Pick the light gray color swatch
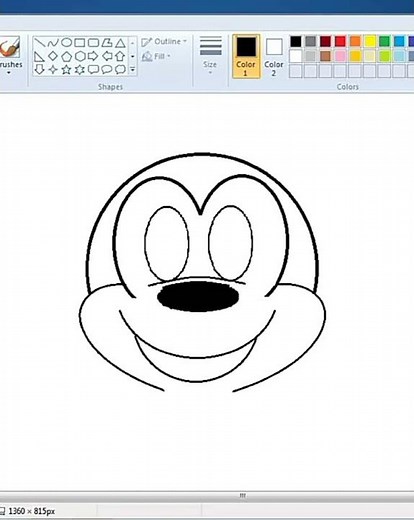 (310, 56)
